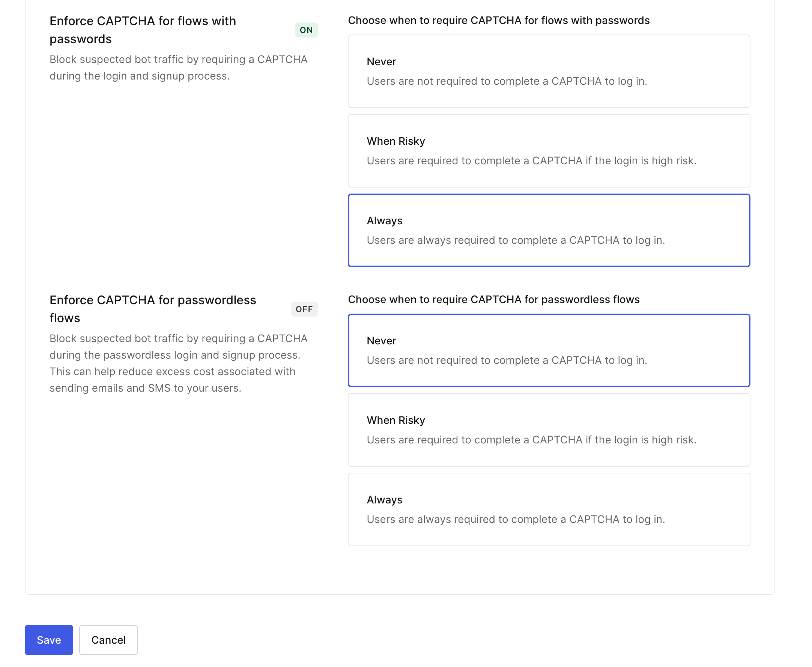Screen dimensions: 812x667
Task: Select Never option for password flows CAPTCHA
Action: pyautogui.click(x=549, y=71)
